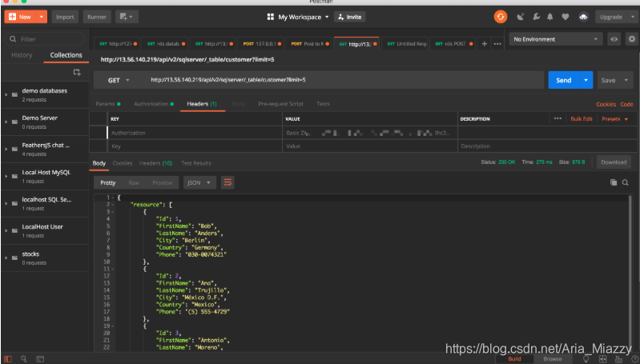Click the empty header Key field

pos(195,146)
